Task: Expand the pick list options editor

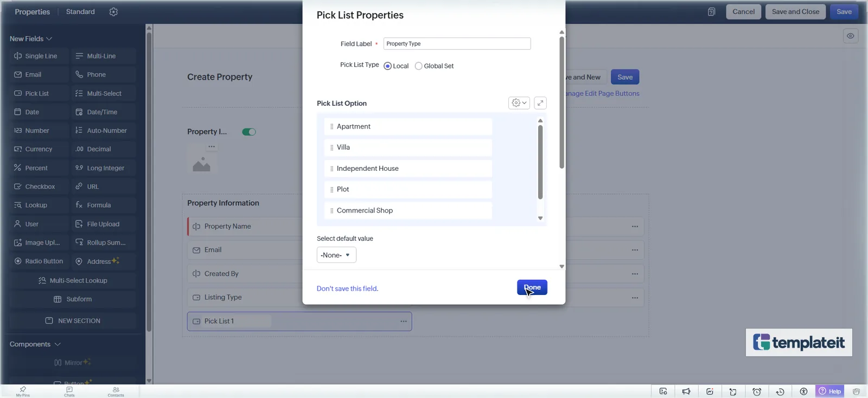Action: (540, 103)
